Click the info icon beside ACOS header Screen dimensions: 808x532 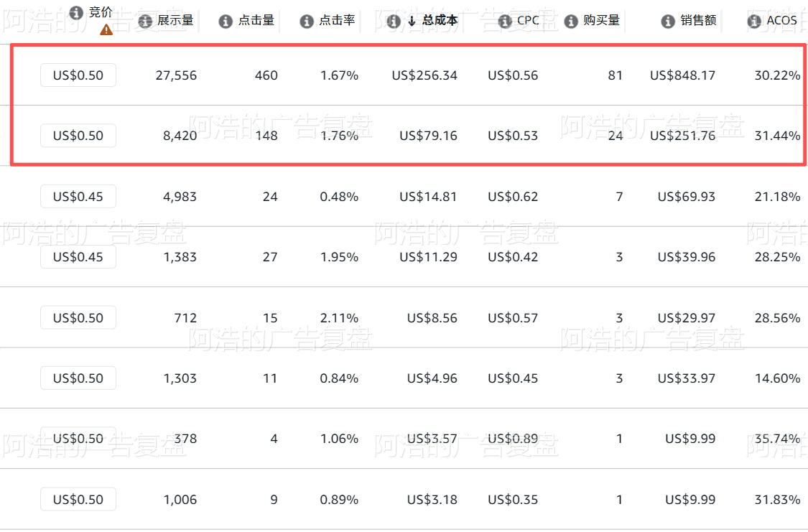[754, 21]
